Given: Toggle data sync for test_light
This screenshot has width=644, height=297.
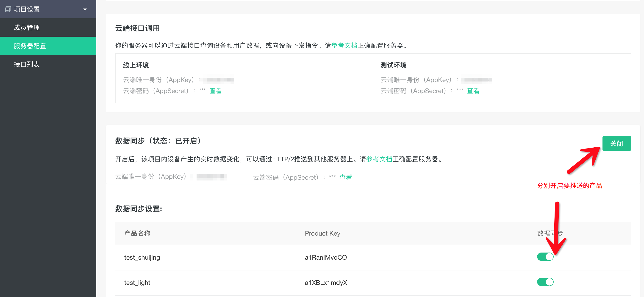Looking at the screenshot, I should coord(545,282).
